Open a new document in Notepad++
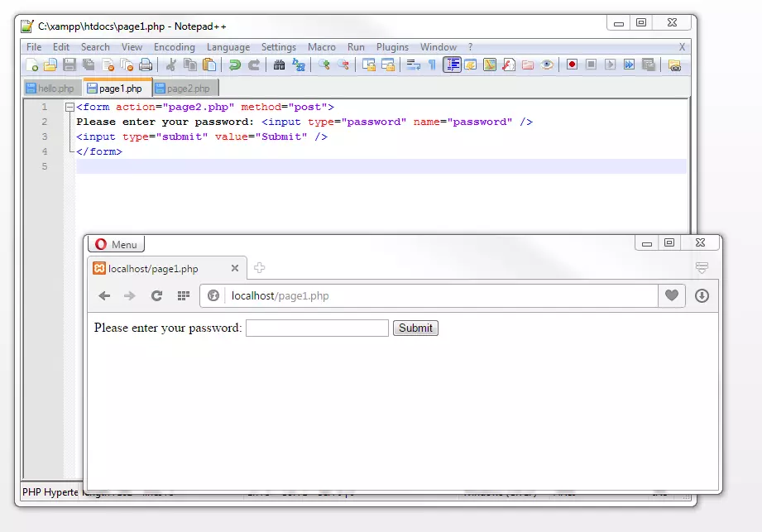 [x=31, y=64]
